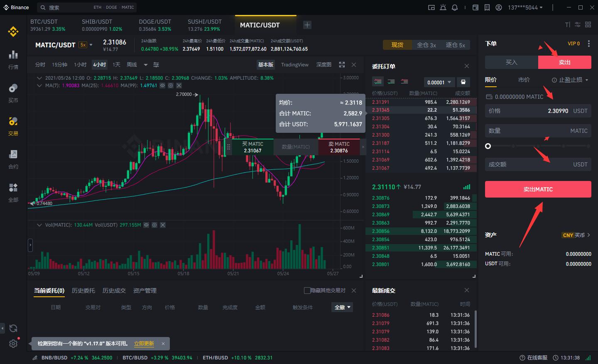Switch to SHIB/USDT pair tab
The height and width of the screenshot is (364, 598).
[102, 25]
